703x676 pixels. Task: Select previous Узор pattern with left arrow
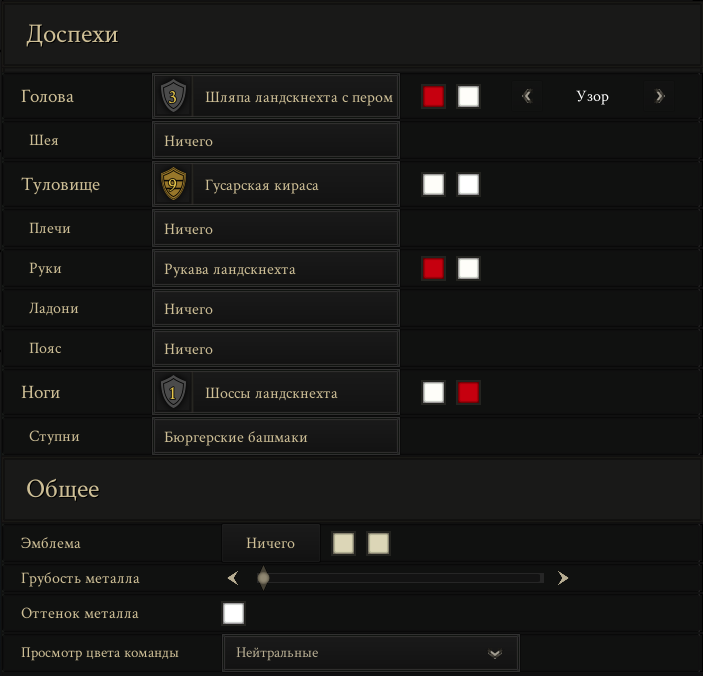(527, 96)
